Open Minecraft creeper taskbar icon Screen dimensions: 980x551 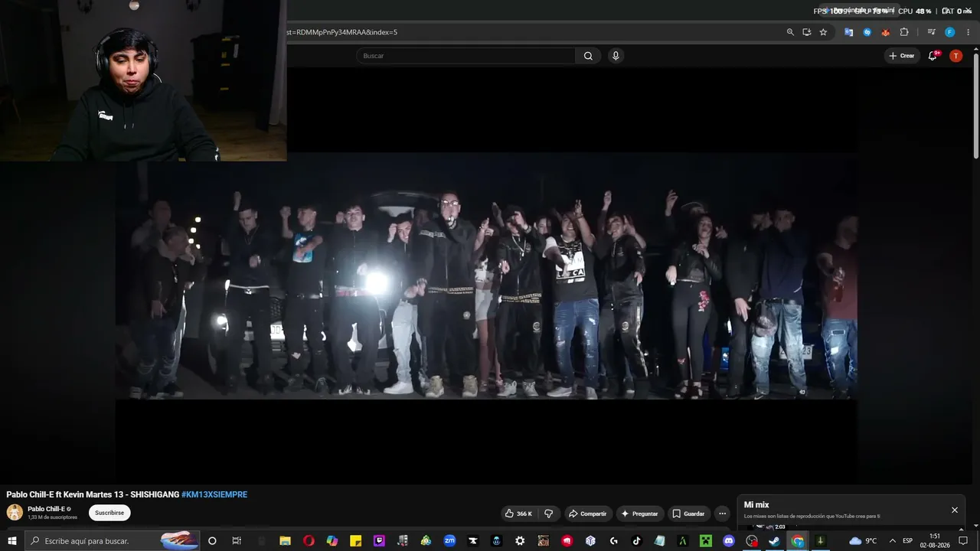pyautogui.click(x=705, y=541)
